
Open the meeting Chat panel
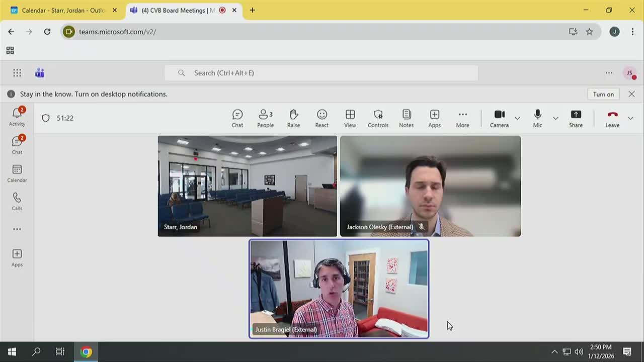tap(237, 119)
